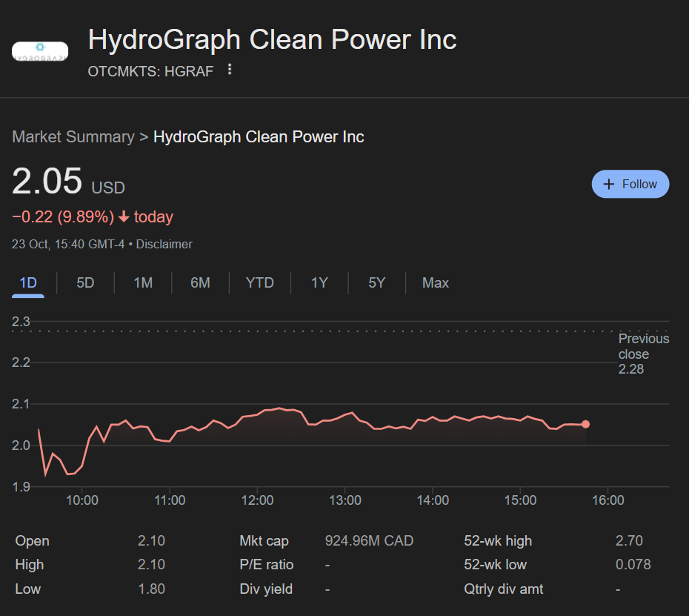Click the 2.05 price value
Image resolution: width=689 pixels, height=616 pixels.
47,181
